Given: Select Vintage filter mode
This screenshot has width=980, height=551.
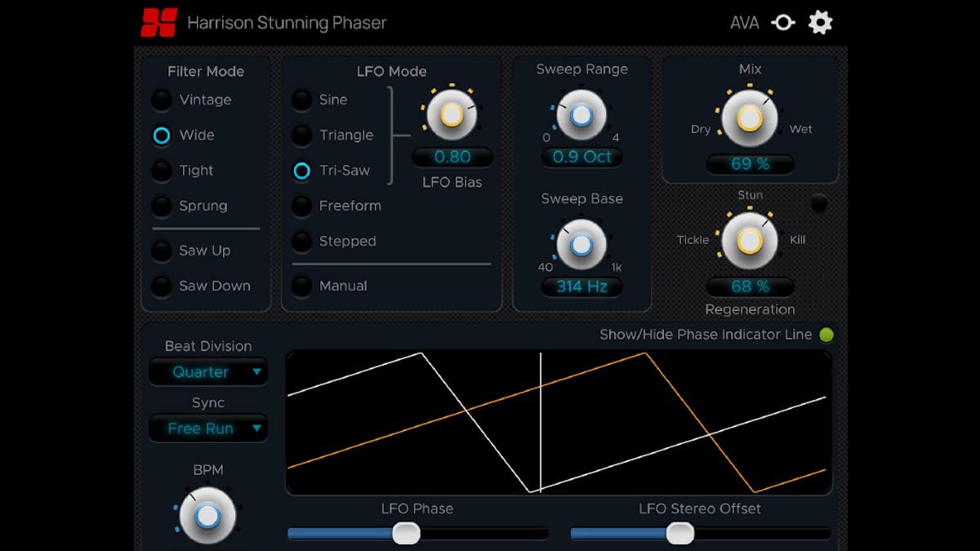Looking at the screenshot, I should click(x=162, y=100).
